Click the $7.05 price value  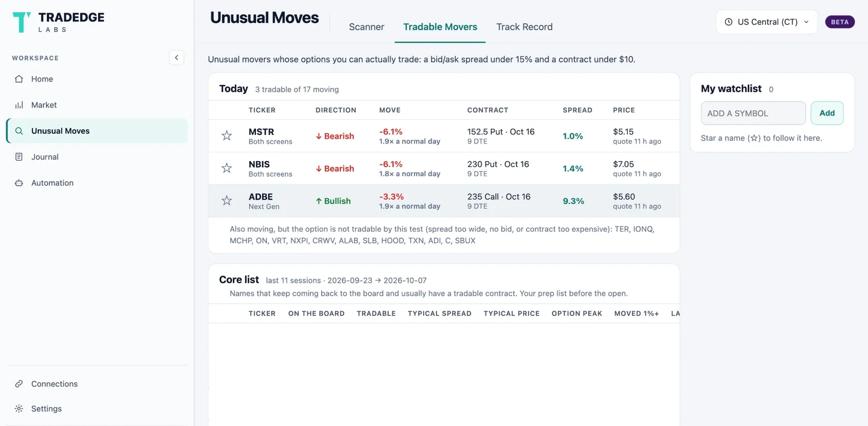pyautogui.click(x=623, y=164)
